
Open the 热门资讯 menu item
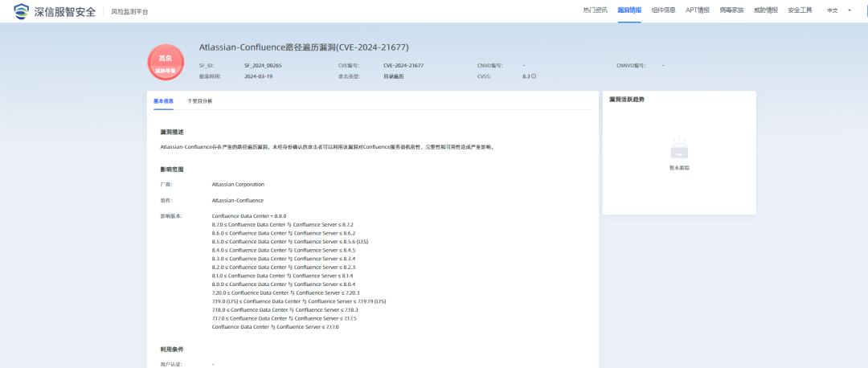point(595,10)
